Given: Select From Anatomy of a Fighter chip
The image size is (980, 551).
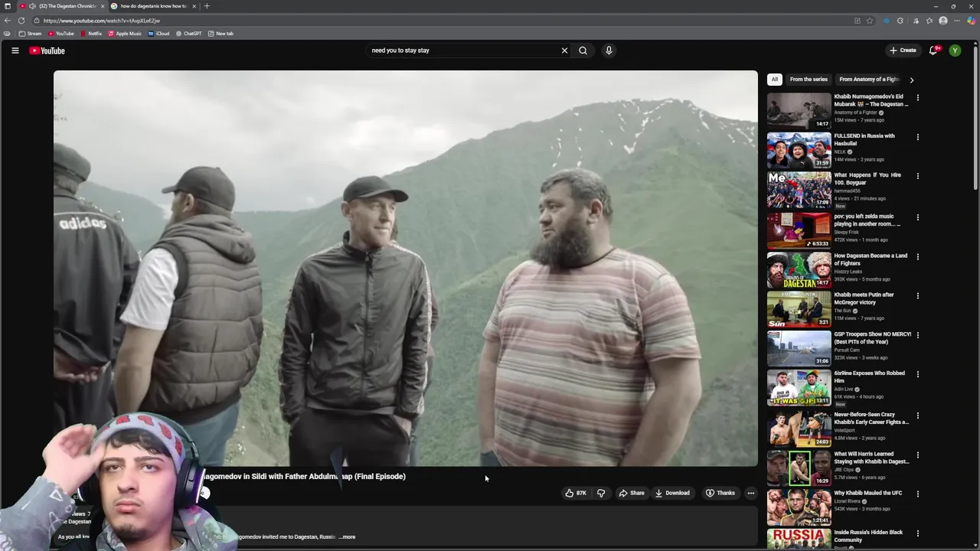Looking at the screenshot, I should (x=869, y=80).
